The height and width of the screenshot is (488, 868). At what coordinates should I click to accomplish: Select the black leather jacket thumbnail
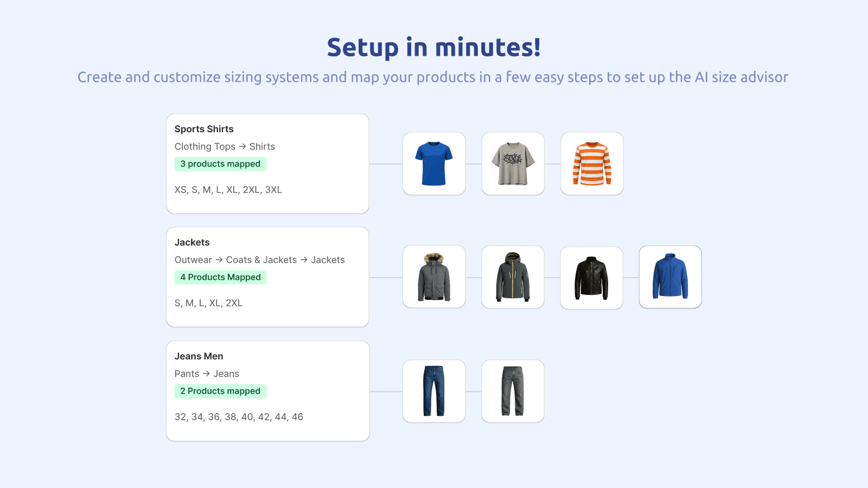click(592, 278)
